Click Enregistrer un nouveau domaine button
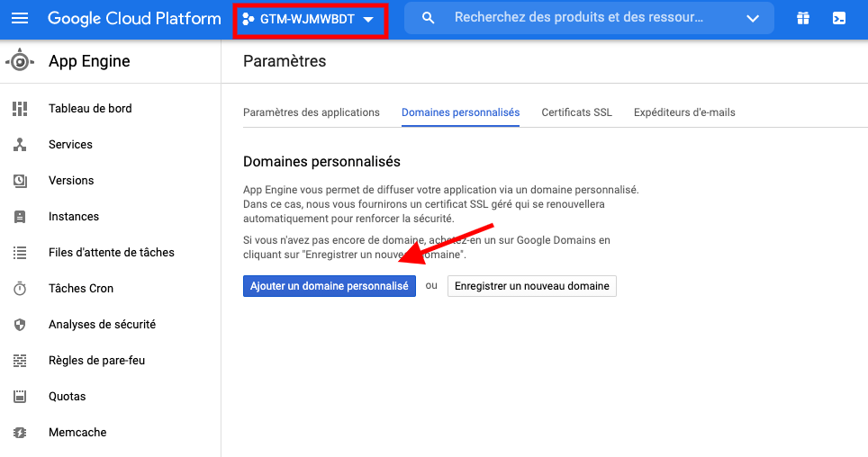The image size is (868, 457). click(532, 286)
